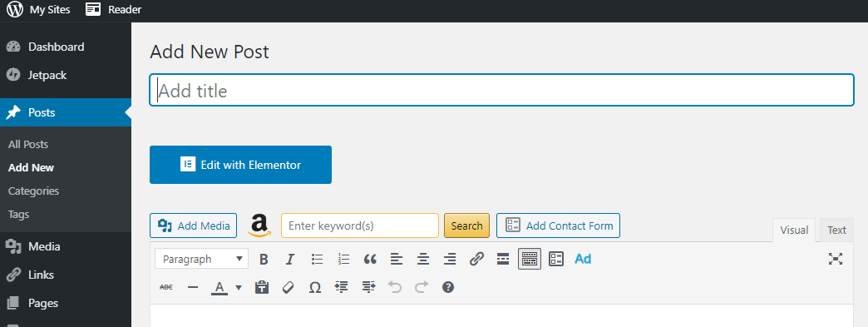
Task: Create a numbered list
Action: pos(343,259)
